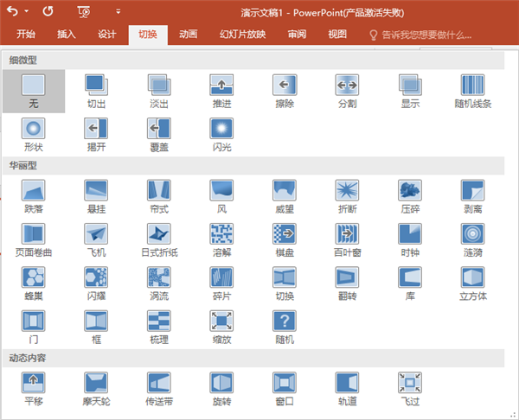Select the 分割 split transition
Image resolution: width=519 pixels, height=420 pixels.
(347, 91)
